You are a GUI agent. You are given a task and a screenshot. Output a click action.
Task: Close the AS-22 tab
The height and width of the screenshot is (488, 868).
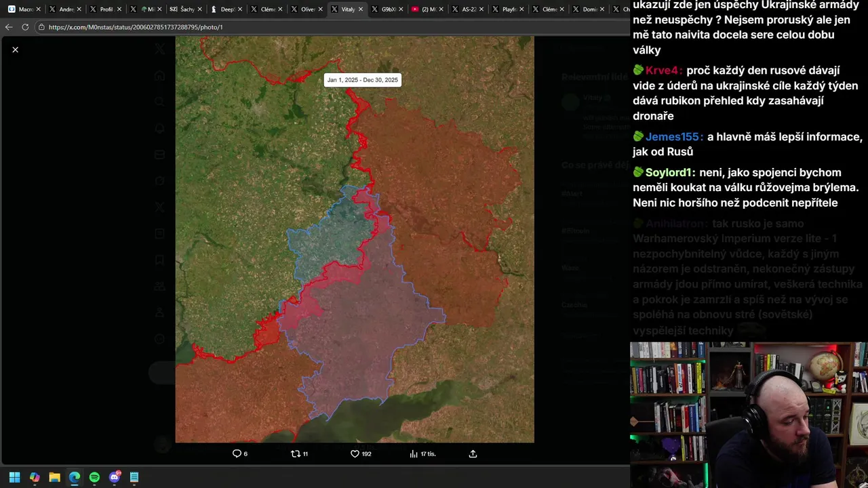click(482, 9)
